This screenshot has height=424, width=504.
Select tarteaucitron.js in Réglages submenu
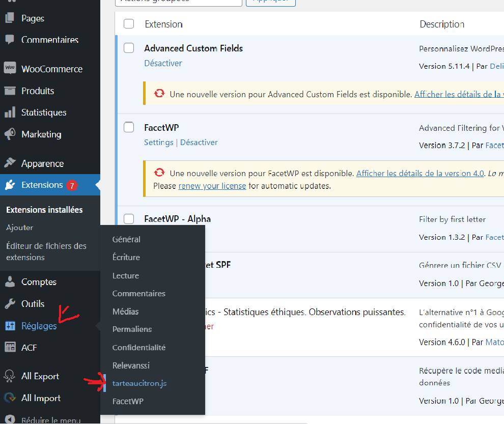tap(139, 383)
